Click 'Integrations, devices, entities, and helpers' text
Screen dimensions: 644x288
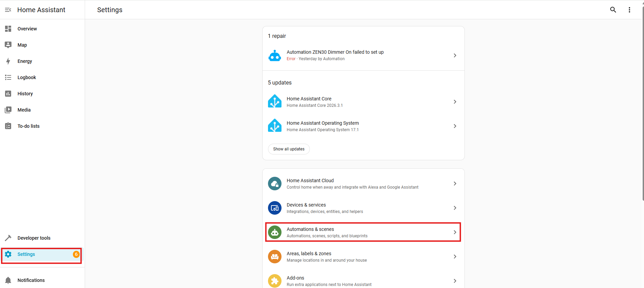[325, 212]
